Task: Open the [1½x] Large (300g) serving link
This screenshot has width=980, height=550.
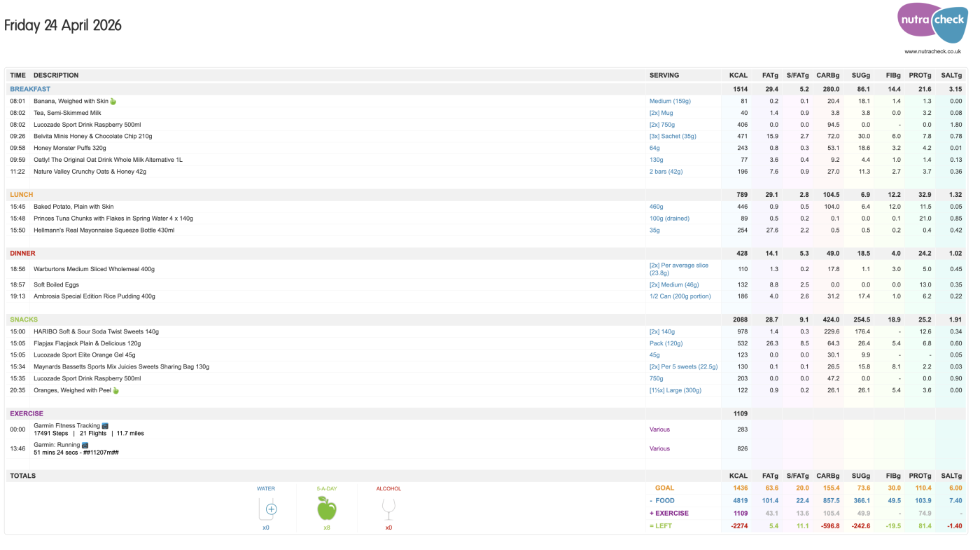Action: click(675, 390)
